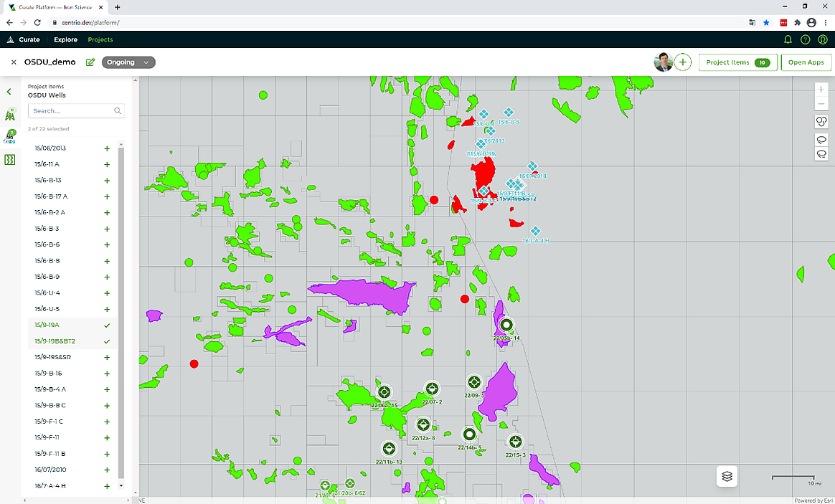Deselect well 15/9-19A checkmark
Screen dimensions: 835x504
tap(107, 325)
